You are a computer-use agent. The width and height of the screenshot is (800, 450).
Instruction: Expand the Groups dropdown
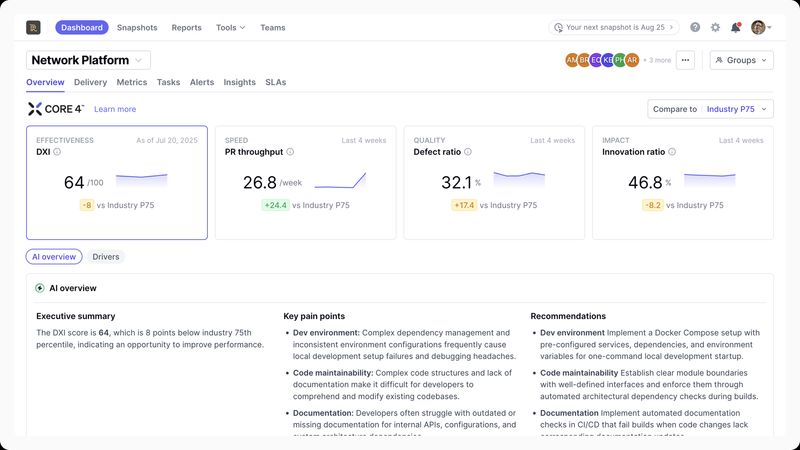pos(741,60)
